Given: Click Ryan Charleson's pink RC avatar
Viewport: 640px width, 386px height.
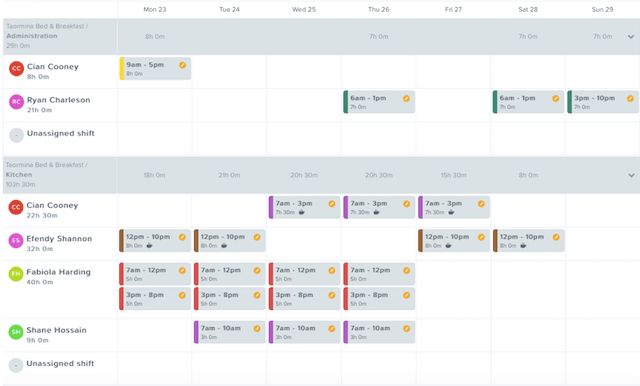Looking at the screenshot, I should coord(16,102).
